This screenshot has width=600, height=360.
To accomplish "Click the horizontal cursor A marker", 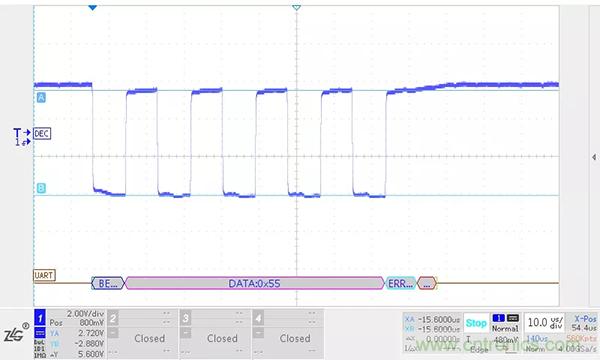I will click(41, 98).
